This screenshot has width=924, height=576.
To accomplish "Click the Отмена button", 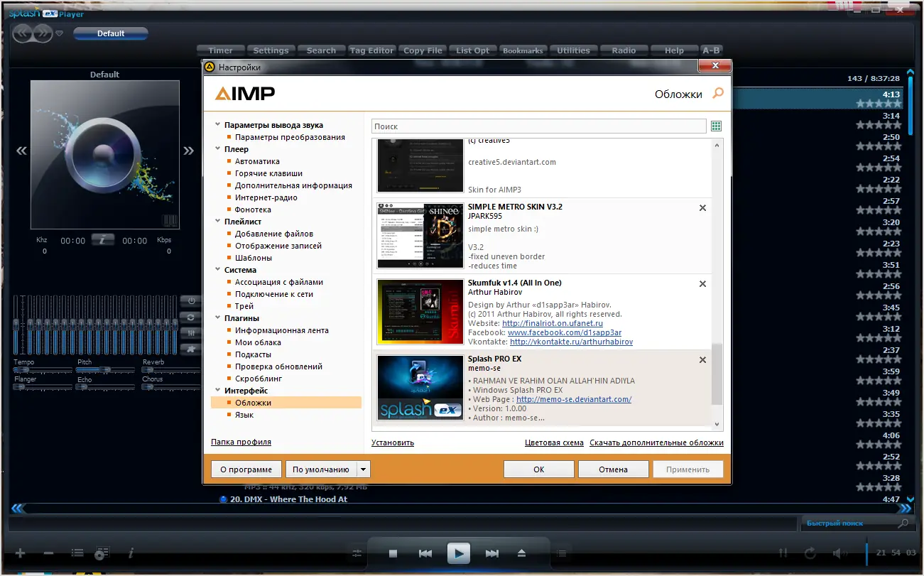I will point(614,469).
